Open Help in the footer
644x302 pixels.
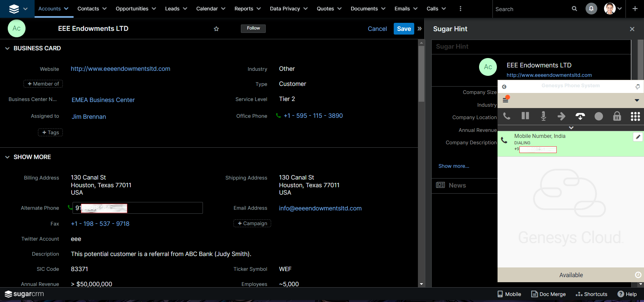point(627,294)
